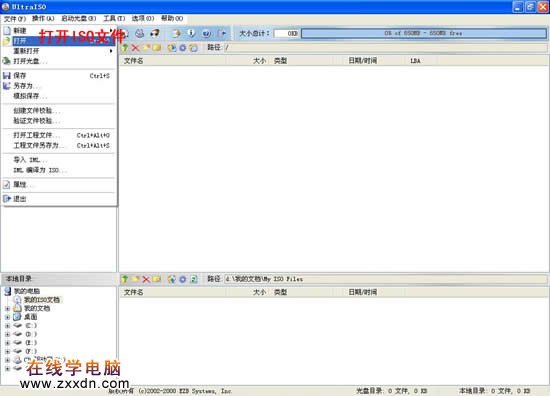Click the red X delete icon in local toolbar
Screen dimensions: 550x396
pyautogui.click(x=146, y=279)
